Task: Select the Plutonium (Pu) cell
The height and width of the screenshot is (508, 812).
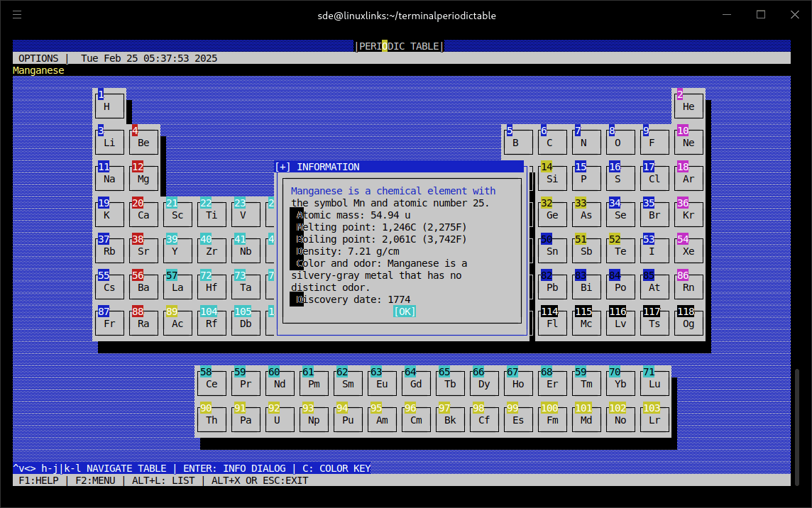Action: pyautogui.click(x=348, y=420)
